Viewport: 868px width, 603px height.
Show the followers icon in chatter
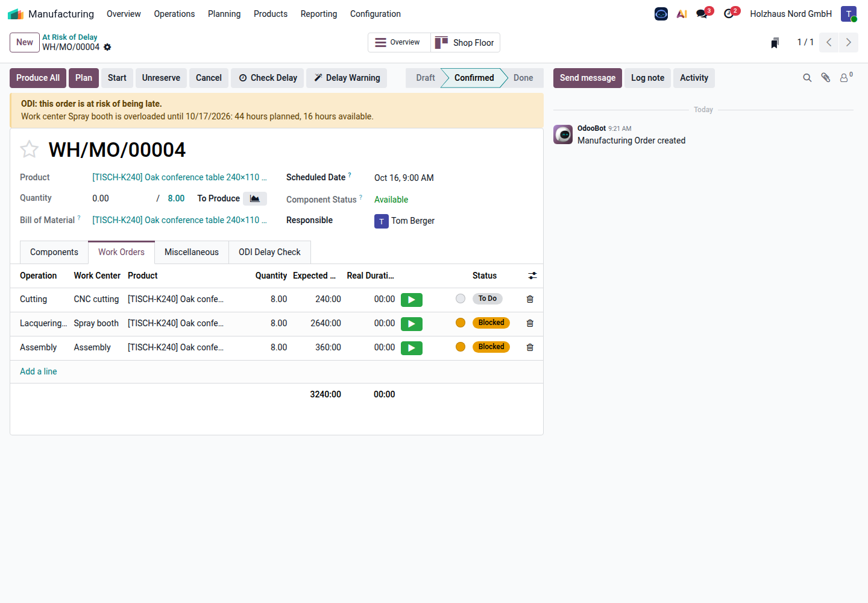click(846, 77)
